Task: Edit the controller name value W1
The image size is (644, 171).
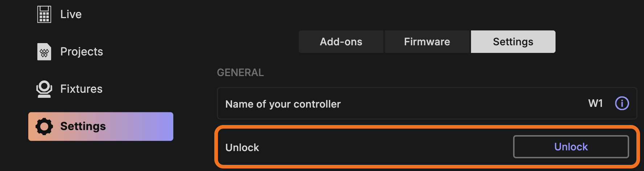Action: click(x=595, y=104)
